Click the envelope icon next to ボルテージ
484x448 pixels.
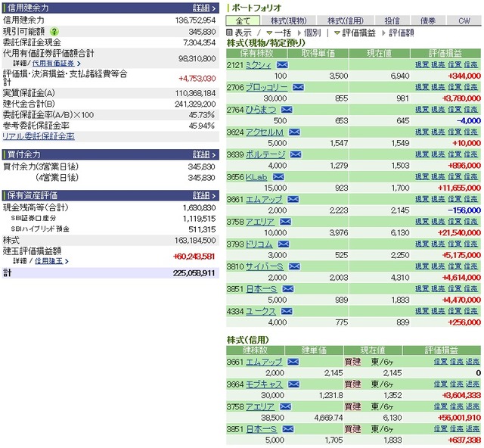[x=296, y=154]
